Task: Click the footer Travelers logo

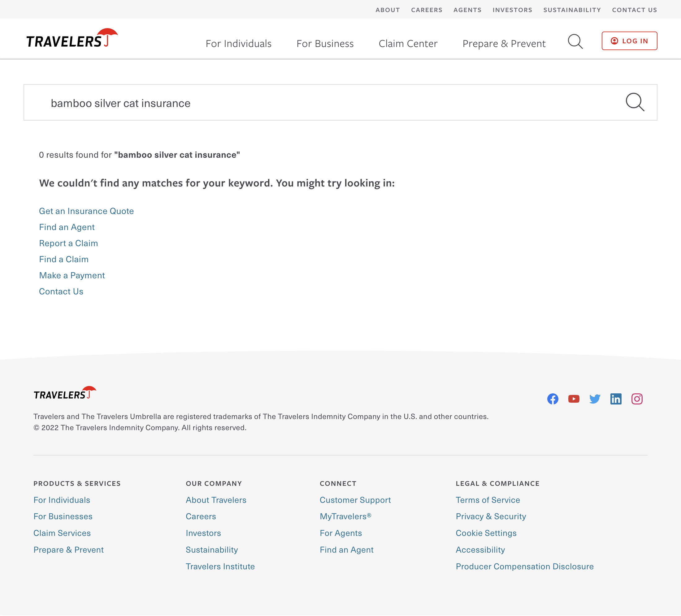Action: [64, 393]
